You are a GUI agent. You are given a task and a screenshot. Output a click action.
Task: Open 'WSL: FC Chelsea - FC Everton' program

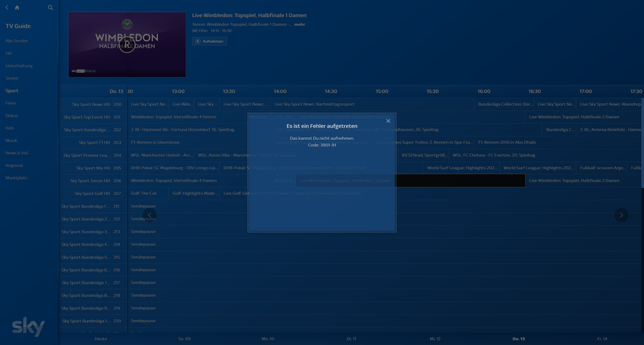tap(545, 155)
